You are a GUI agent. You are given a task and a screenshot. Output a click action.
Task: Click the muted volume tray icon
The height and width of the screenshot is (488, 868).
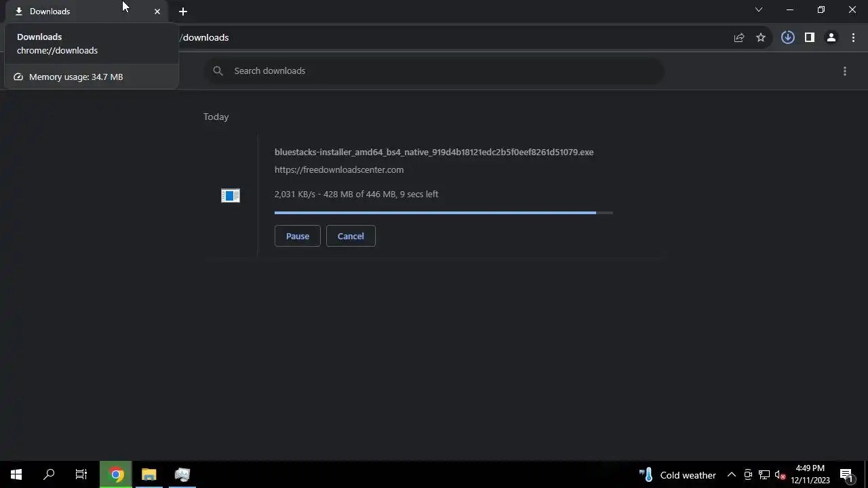pyautogui.click(x=781, y=474)
